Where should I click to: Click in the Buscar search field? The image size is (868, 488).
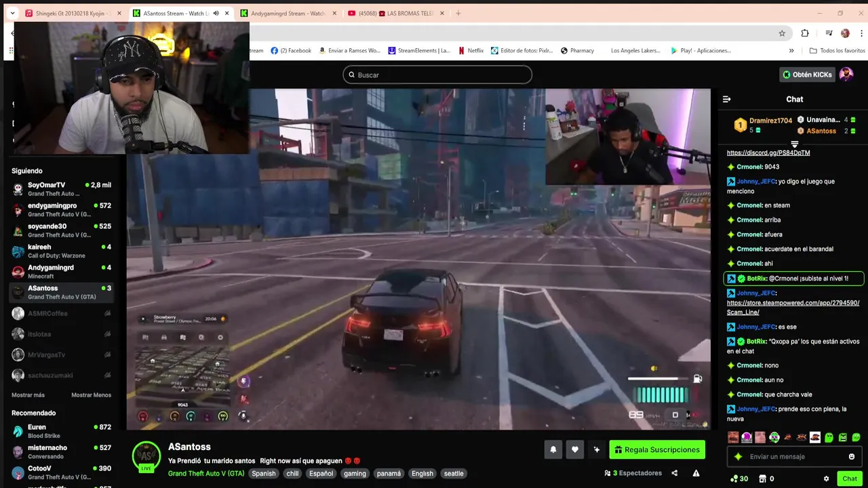(437, 75)
